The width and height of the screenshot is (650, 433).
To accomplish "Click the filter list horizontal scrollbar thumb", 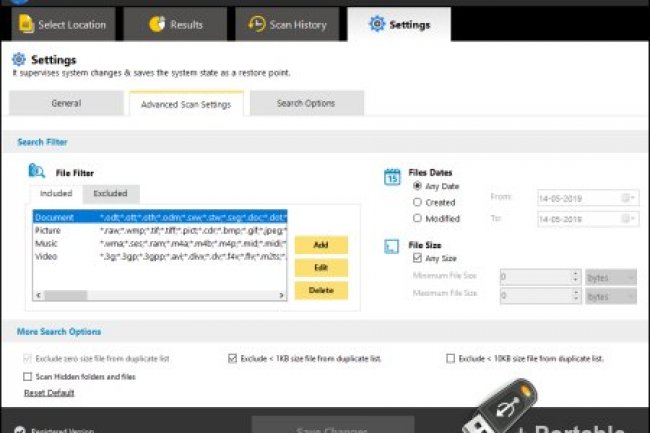I will pyautogui.click(x=66, y=295).
